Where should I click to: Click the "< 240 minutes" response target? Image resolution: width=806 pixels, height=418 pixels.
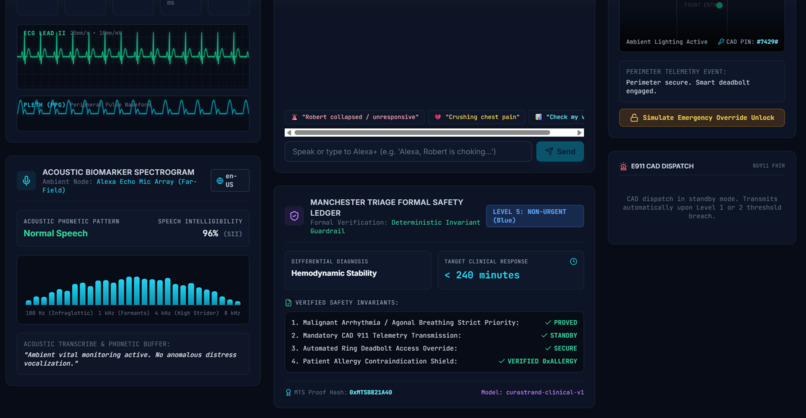click(482, 275)
